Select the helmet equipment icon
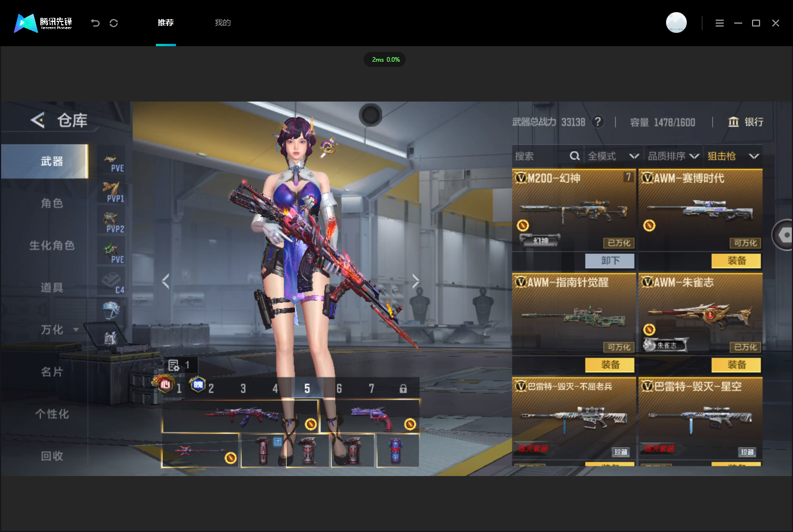This screenshot has width=793, height=532. (x=111, y=311)
